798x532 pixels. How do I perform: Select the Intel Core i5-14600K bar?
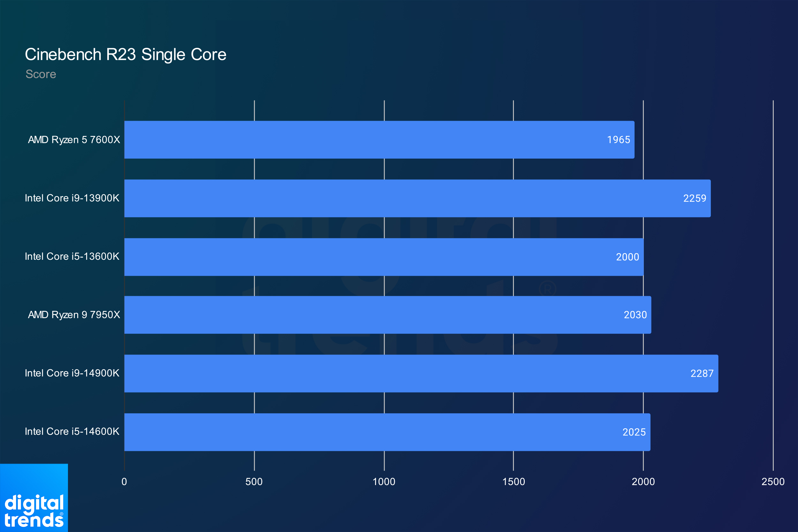point(387,432)
